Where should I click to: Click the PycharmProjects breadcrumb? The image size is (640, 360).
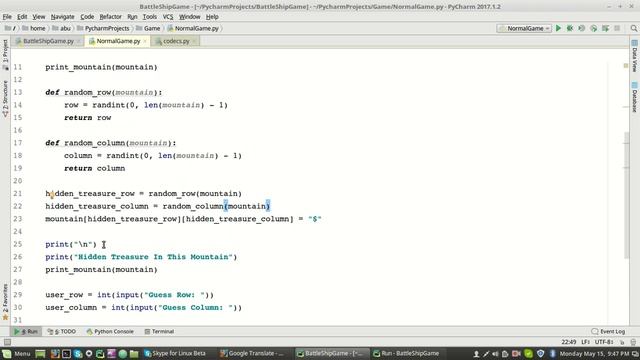[x=103, y=28]
